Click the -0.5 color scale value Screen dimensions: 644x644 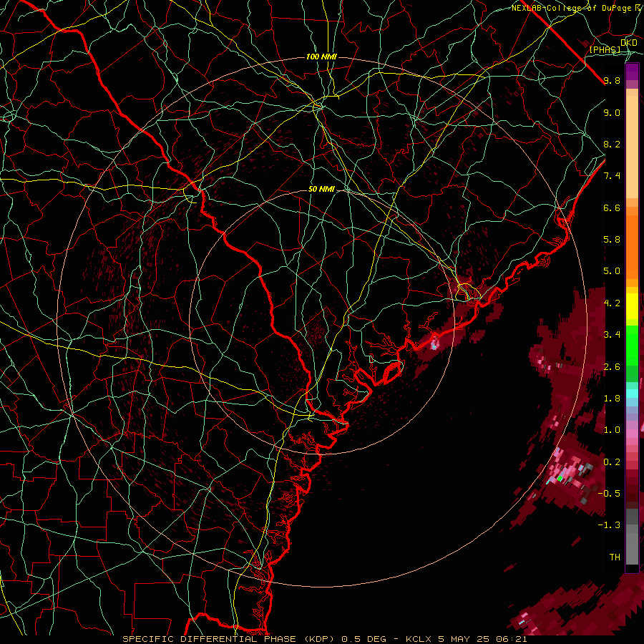point(610,494)
